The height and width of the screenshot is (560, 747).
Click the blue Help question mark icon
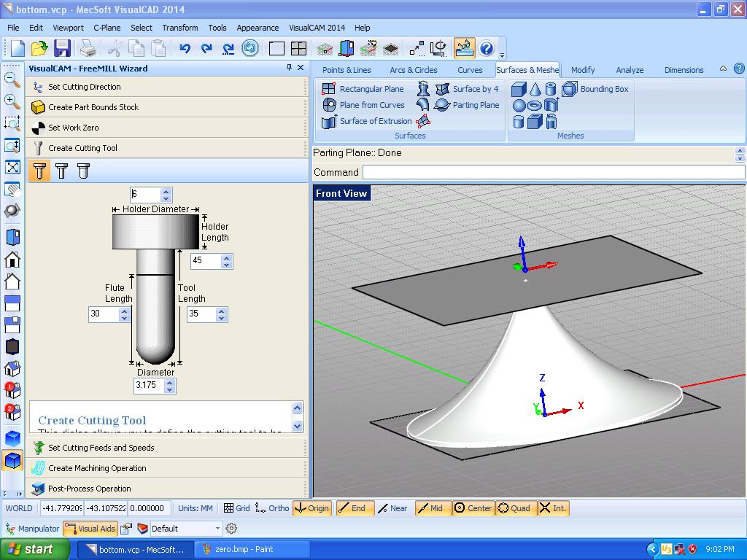(487, 49)
